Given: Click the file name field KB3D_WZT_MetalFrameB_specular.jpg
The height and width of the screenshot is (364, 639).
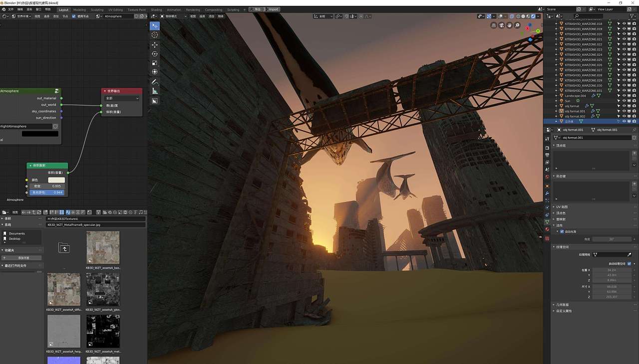Looking at the screenshot, I should click(96, 225).
